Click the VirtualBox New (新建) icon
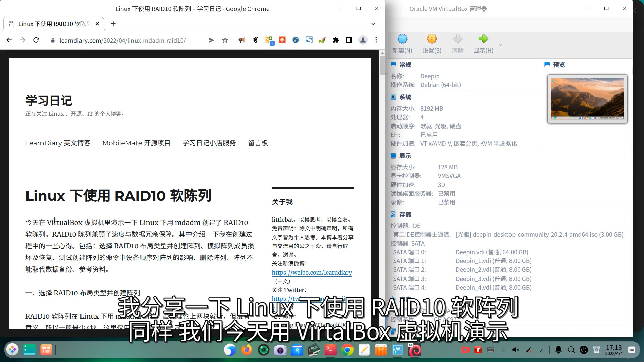Screen dimensions: 644x362 402,39
